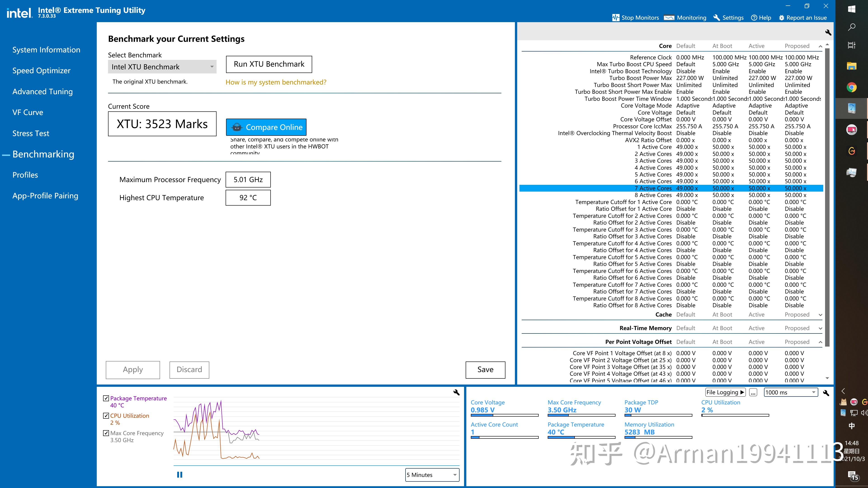Open the Stress Test page
This screenshot has width=868, height=488.
pyautogui.click(x=31, y=133)
